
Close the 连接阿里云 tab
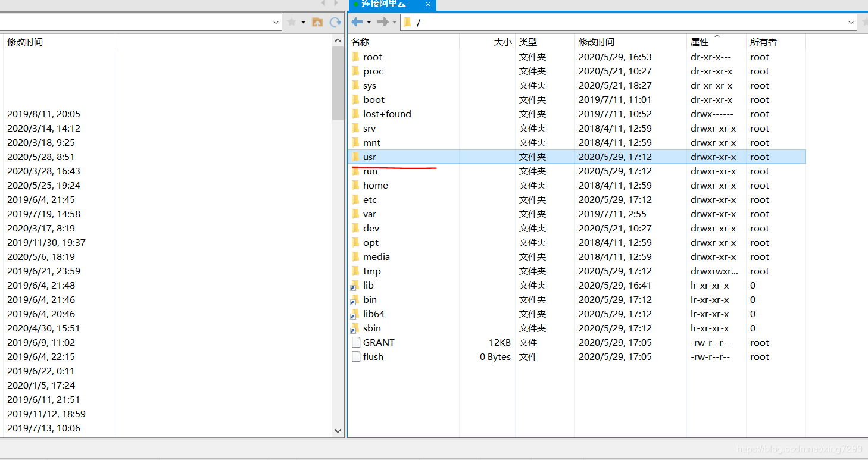[427, 4]
